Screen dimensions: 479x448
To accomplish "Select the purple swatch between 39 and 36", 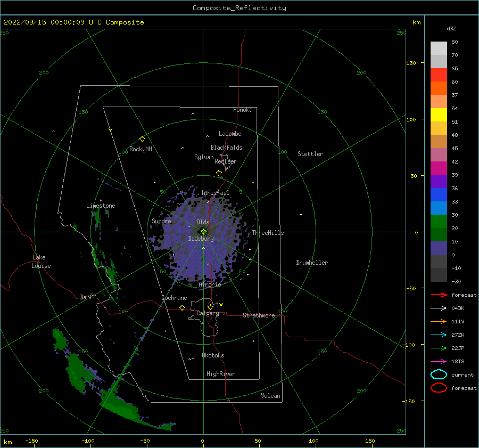I will coord(439,182).
